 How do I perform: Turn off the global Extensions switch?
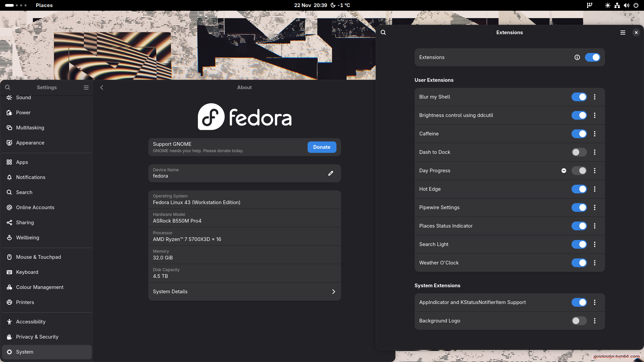tap(592, 57)
